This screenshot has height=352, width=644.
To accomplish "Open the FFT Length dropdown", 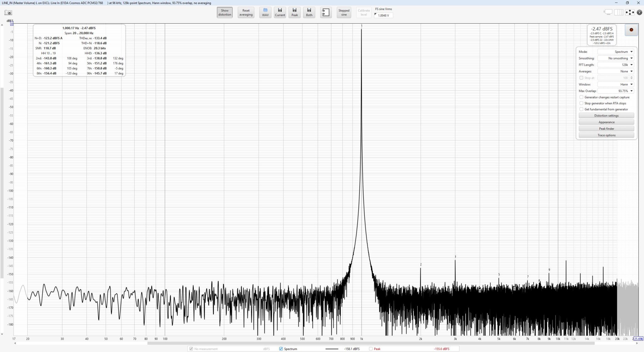I will pyautogui.click(x=616, y=65).
